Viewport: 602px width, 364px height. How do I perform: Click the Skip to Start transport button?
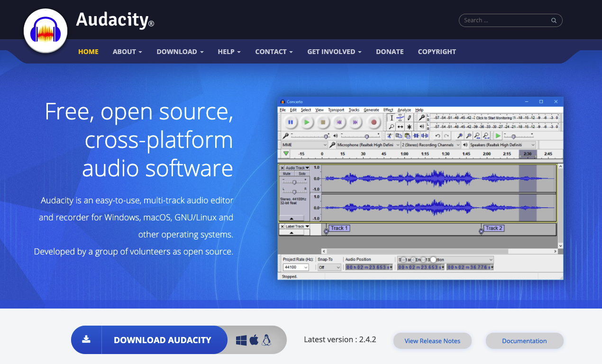(x=339, y=122)
